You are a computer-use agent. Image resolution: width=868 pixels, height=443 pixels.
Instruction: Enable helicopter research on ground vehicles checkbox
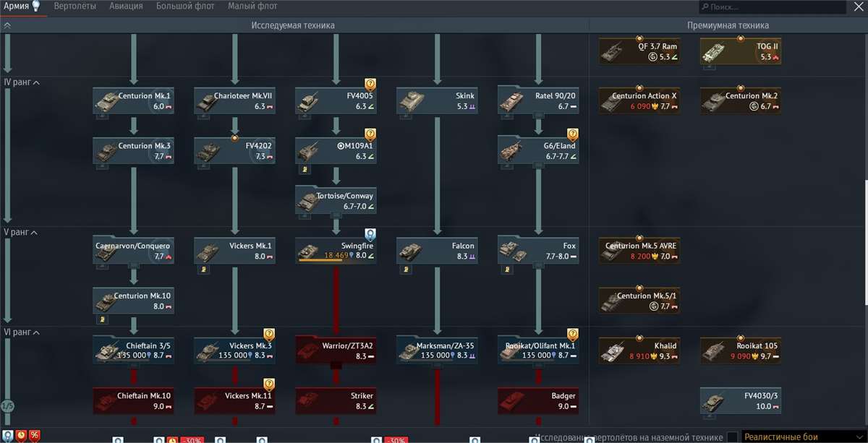pos(732,437)
